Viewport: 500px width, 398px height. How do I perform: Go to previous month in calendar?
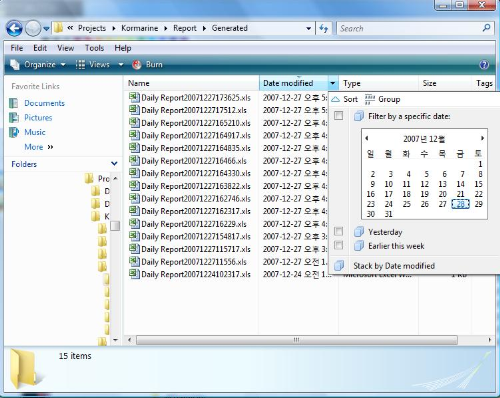click(x=367, y=138)
